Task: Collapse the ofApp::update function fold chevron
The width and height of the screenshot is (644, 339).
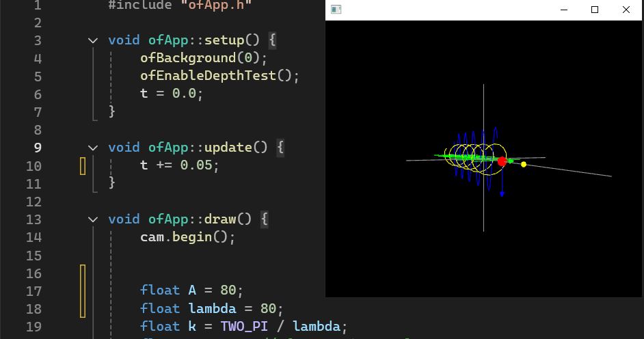Action: pos(93,148)
